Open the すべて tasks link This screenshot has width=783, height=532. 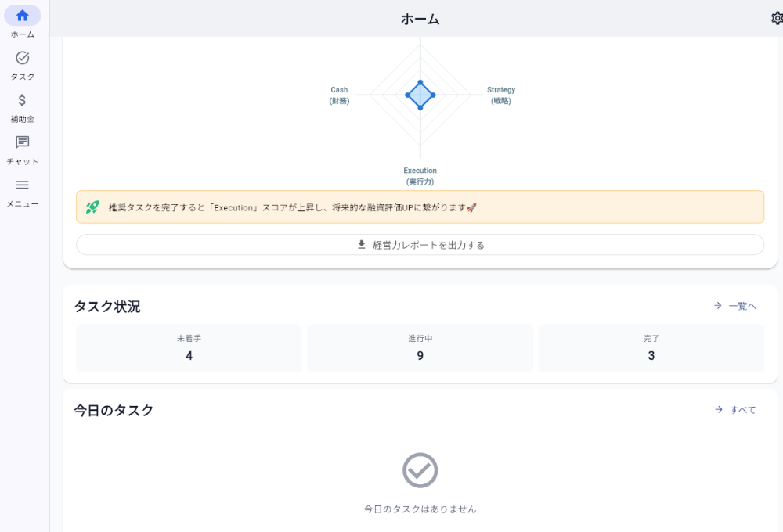pyautogui.click(x=744, y=409)
